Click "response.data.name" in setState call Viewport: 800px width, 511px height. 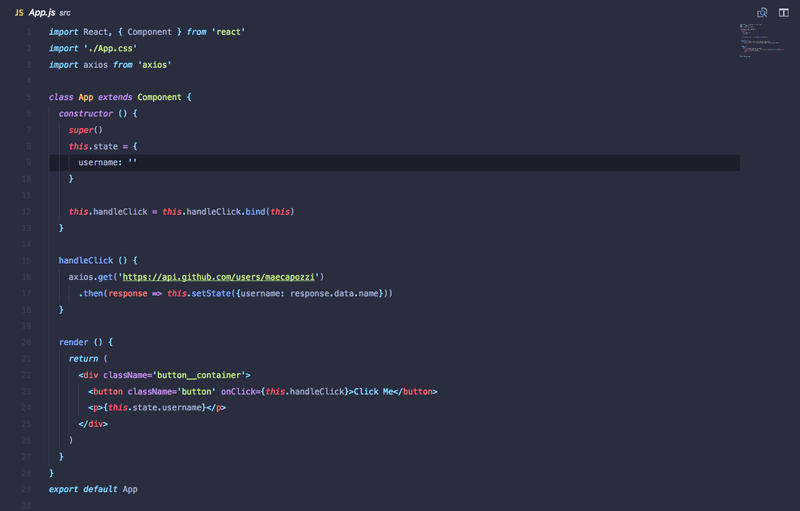[334, 293]
